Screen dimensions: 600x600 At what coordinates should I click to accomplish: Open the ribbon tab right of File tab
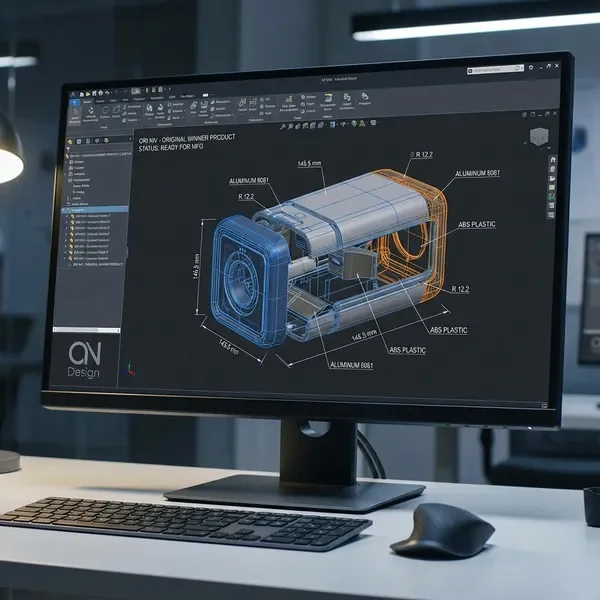click(x=87, y=100)
